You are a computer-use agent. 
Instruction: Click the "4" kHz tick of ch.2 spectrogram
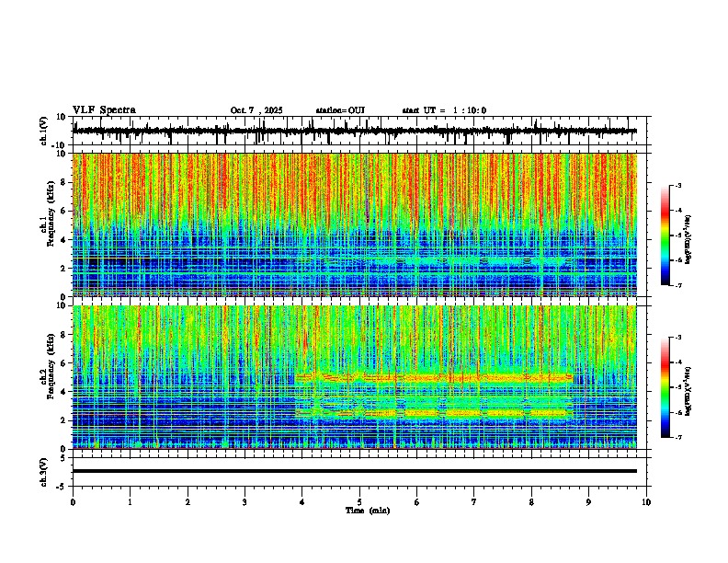click(x=64, y=392)
